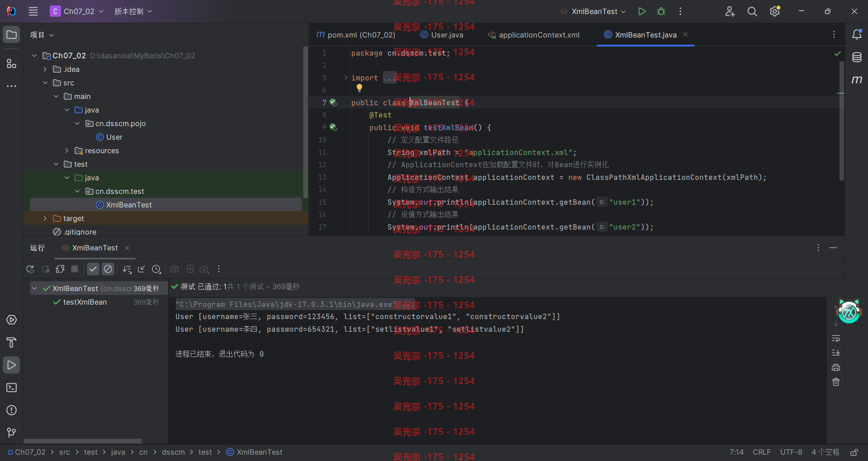Screen dimensions: 868x461
Task: Switch to pom.xml (Ch07_02) tab
Action: coord(356,35)
